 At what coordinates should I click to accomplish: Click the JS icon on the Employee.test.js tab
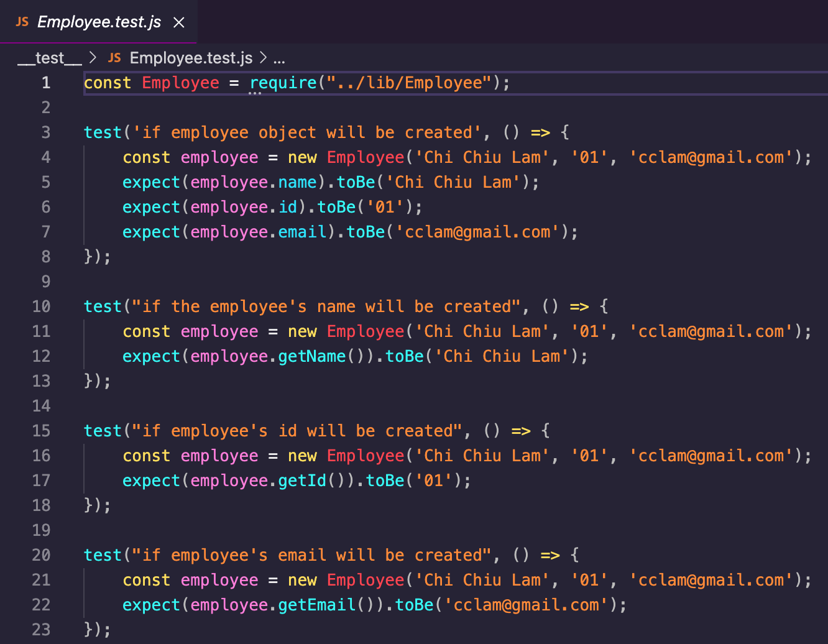point(21,21)
